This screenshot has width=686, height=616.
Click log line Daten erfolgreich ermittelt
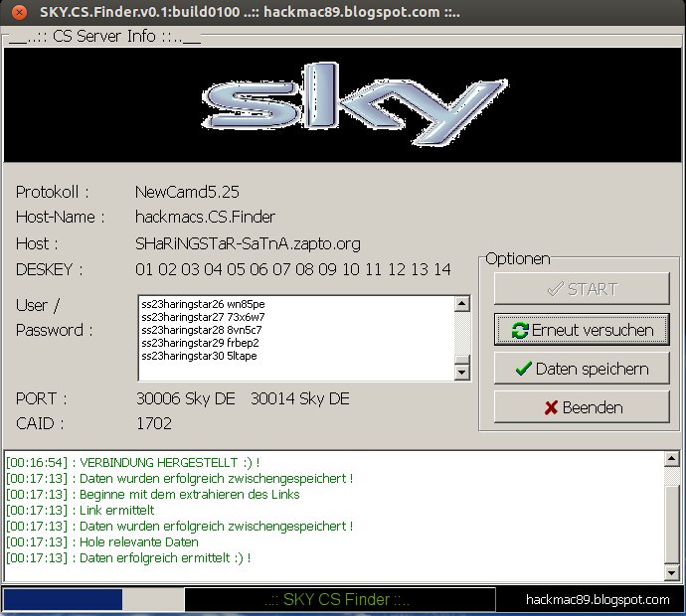click(128, 557)
